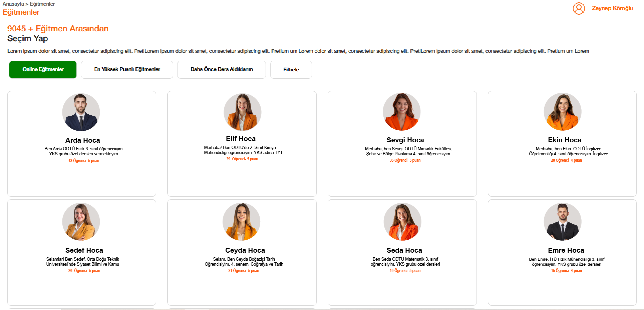Click Emre Hoca's 15 Öğrenci rating

coord(566,271)
